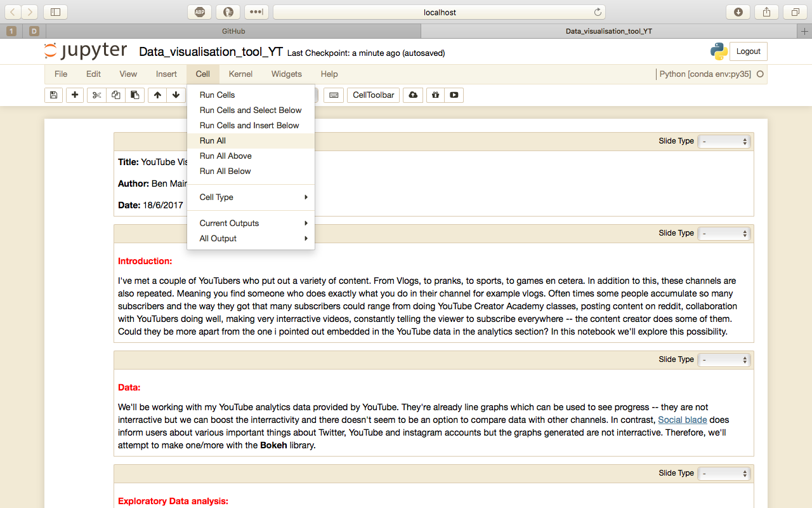812x508 pixels.
Task: Expand the All Output submenu
Action: (x=251, y=239)
